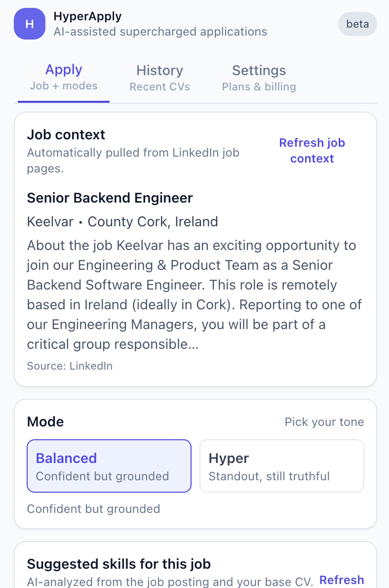Click the Job context heading
The image size is (389, 588).
pos(66,134)
